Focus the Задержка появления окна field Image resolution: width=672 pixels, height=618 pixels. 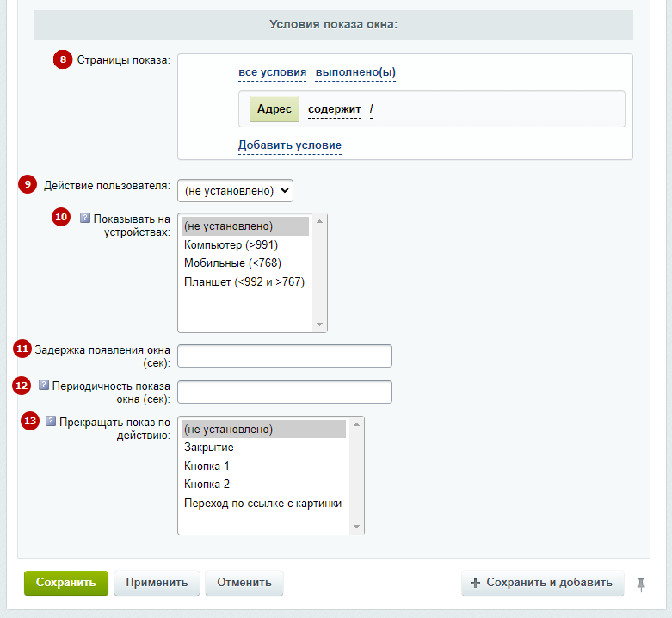(x=285, y=355)
